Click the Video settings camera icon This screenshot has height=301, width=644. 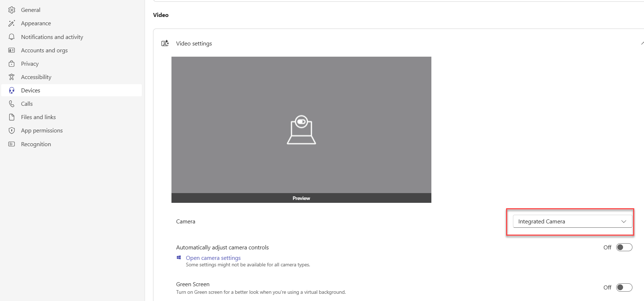pos(165,43)
